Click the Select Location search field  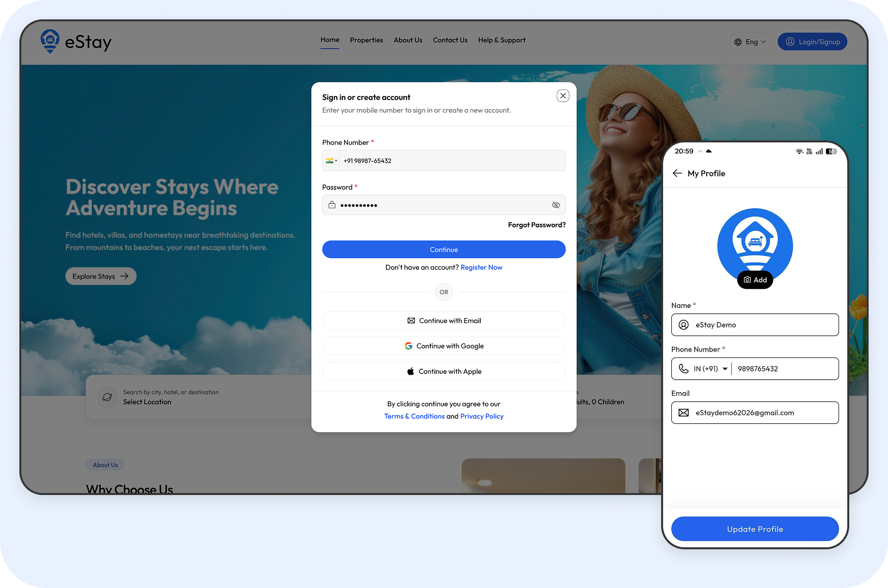(171, 397)
